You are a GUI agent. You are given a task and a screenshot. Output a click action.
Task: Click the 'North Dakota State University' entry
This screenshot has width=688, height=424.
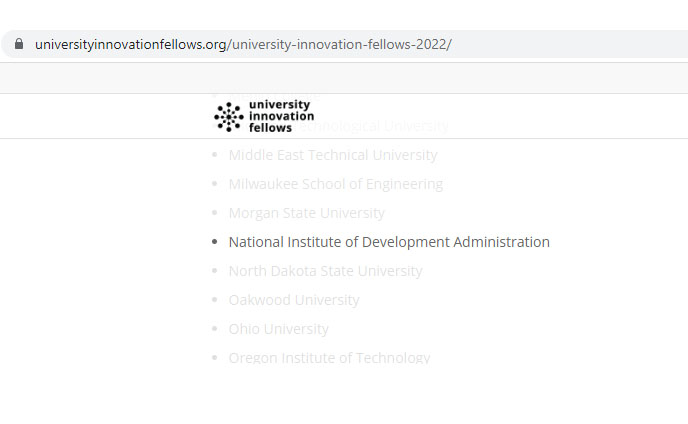326,271
